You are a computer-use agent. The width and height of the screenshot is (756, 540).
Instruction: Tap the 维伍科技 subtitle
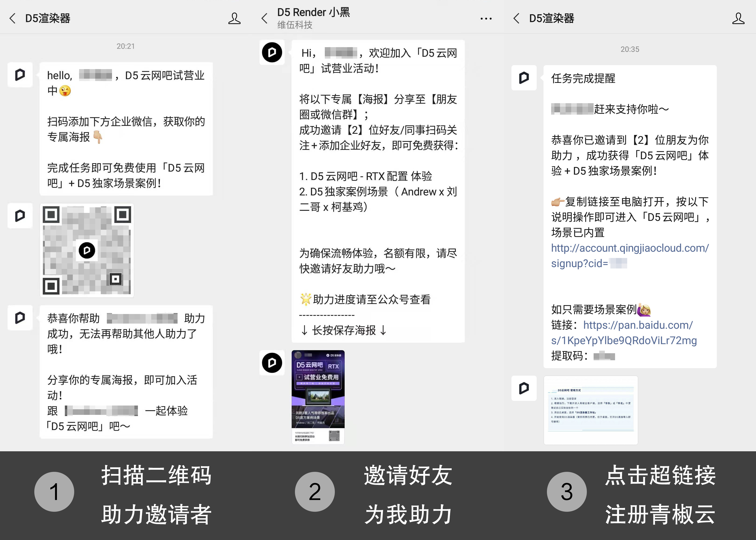(x=295, y=25)
